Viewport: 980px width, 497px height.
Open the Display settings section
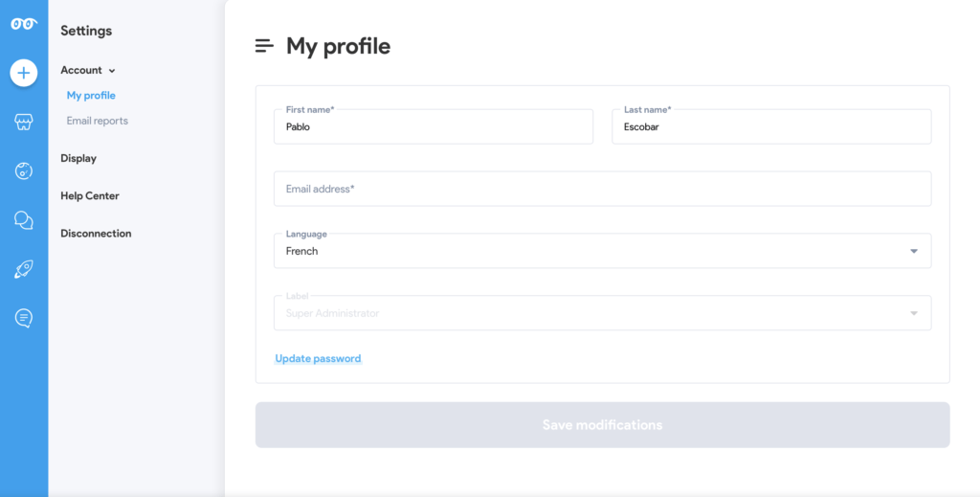(x=78, y=158)
